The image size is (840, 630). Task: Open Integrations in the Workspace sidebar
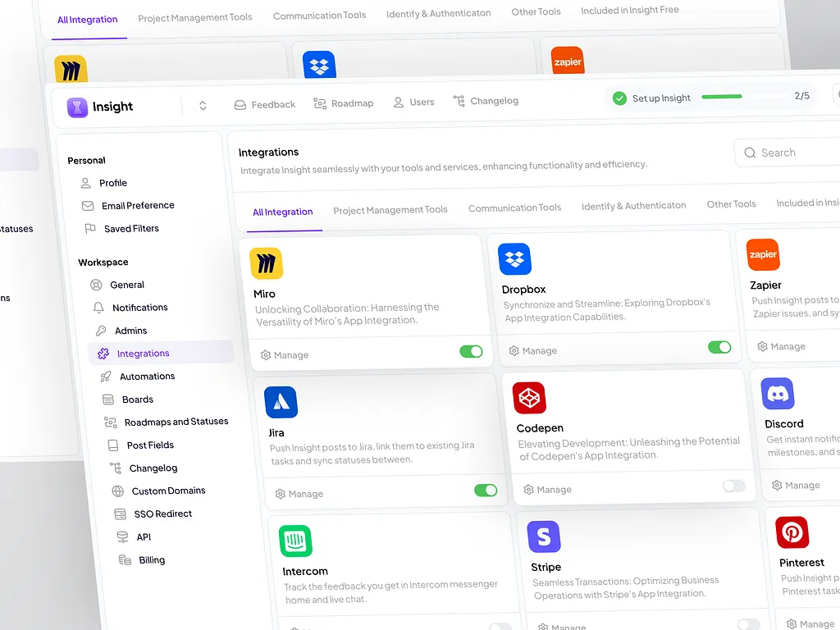(143, 354)
